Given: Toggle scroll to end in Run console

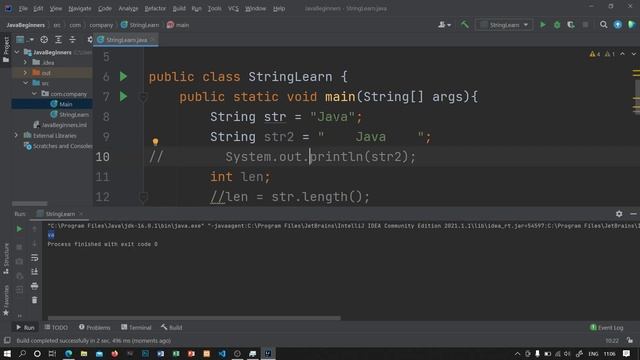Looking at the screenshot, I should click(35, 271).
